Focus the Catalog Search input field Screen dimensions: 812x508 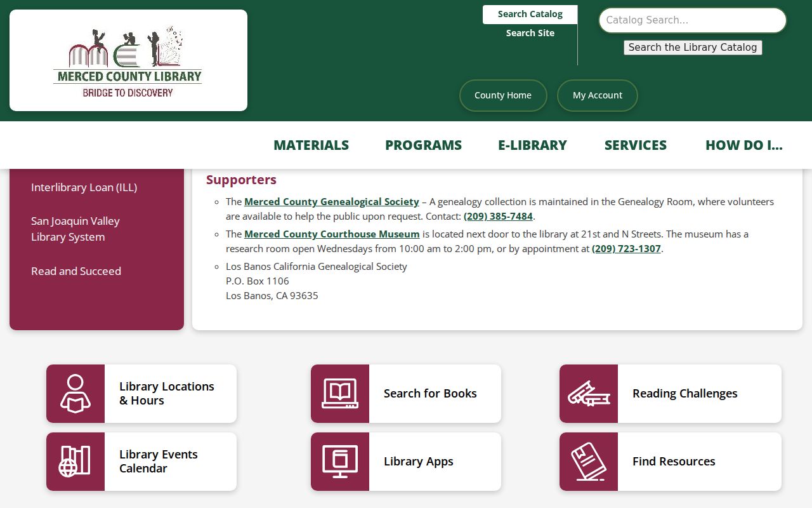pos(693,20)
